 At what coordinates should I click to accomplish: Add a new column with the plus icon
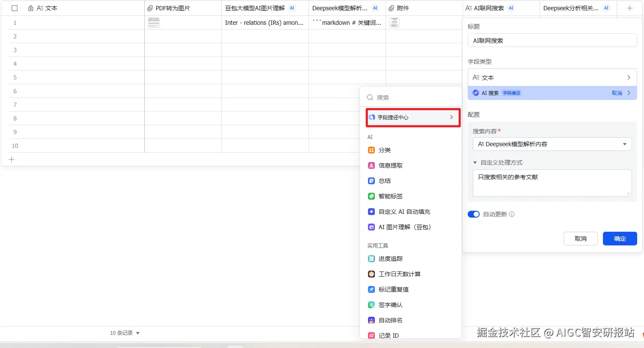pyautogui.click(x=629, y=8)
